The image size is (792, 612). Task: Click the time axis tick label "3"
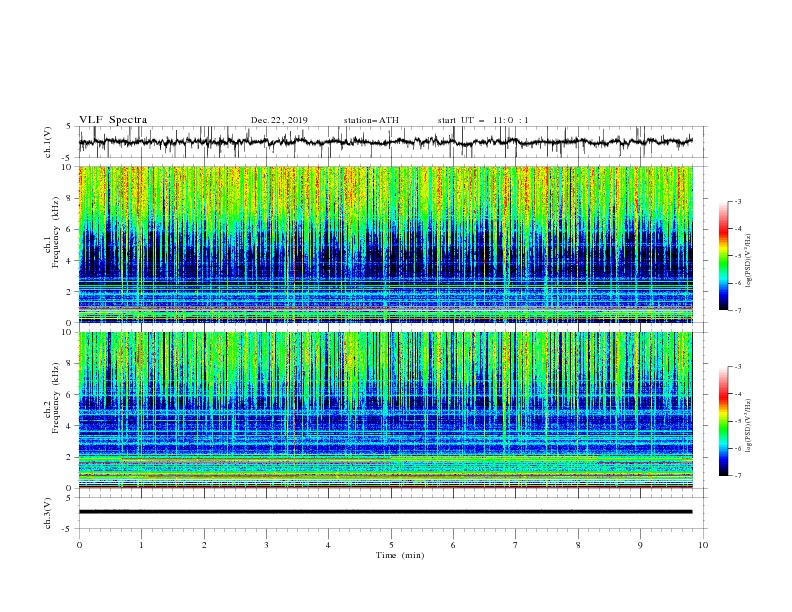tap(266, 545)
